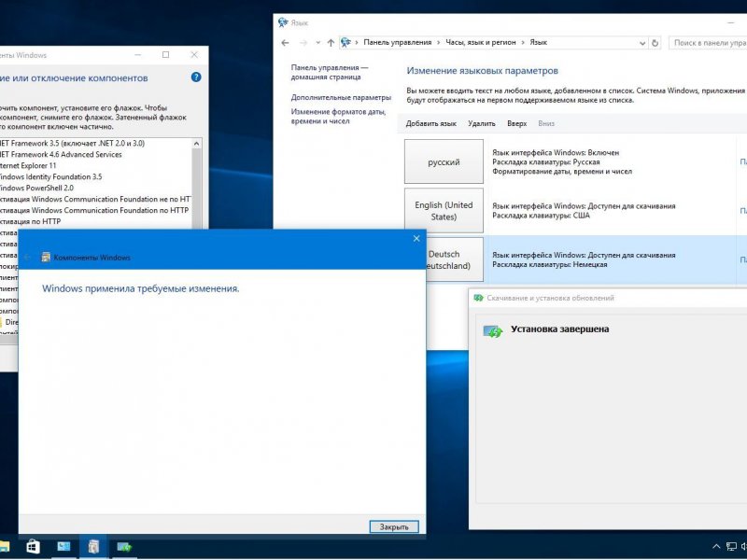
Task: Click Компоненты Windows dialog title icon
Action: 46,258
